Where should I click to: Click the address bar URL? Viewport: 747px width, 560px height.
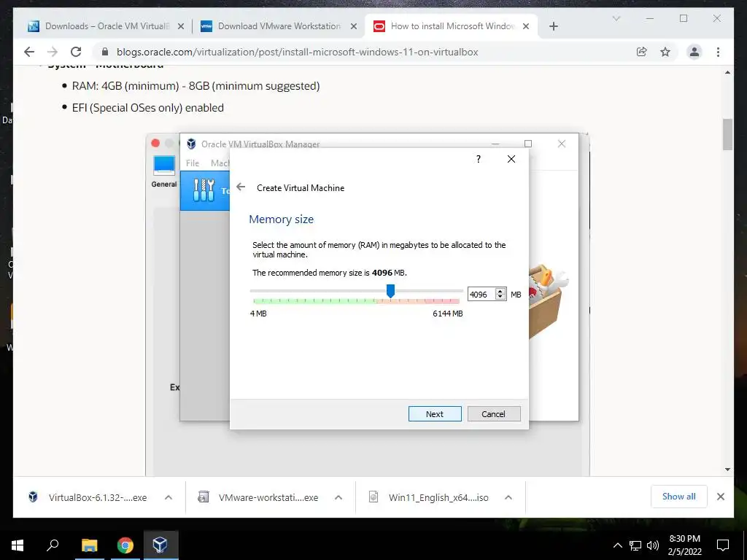coord(298,52)
